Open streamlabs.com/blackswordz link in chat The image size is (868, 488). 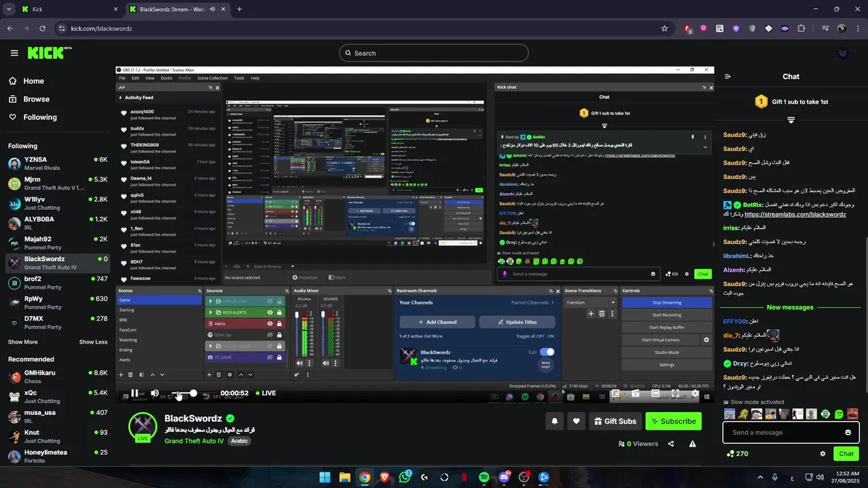click(795, 214)
